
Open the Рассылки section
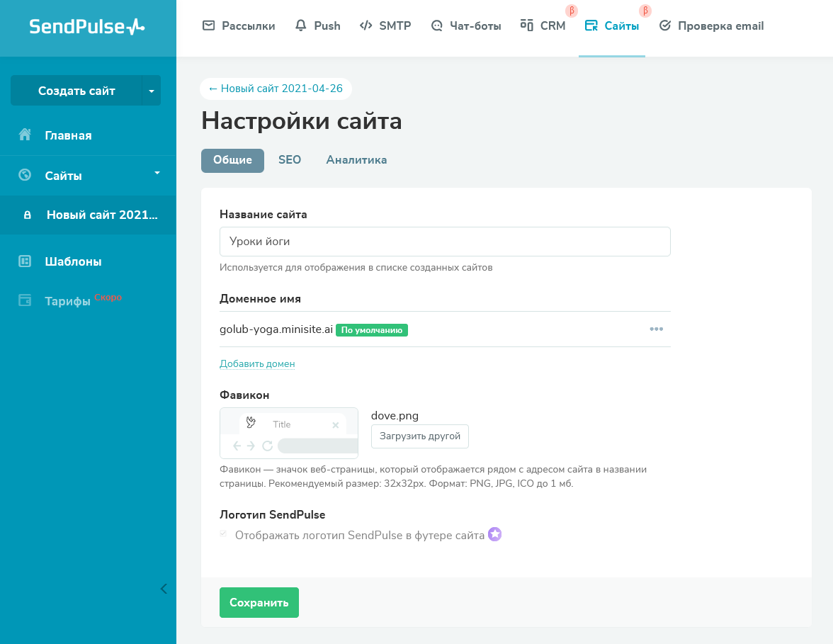[x=239, y=26]
